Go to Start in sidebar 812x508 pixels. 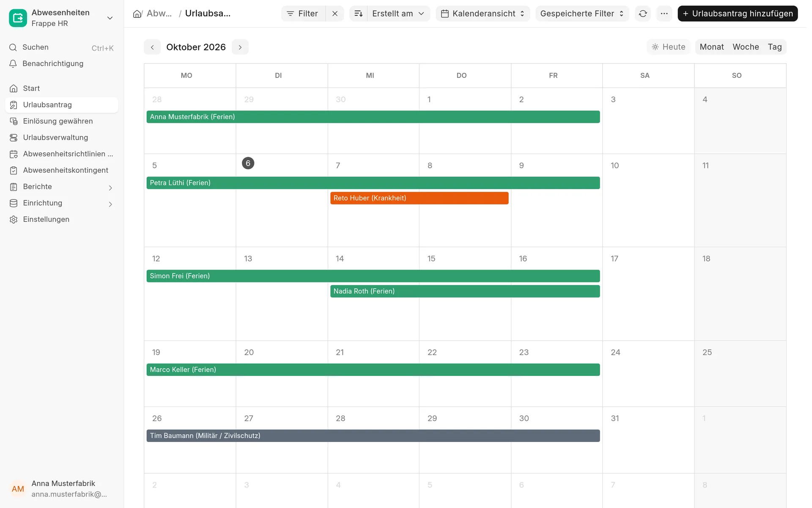click(x=62, y=88)
